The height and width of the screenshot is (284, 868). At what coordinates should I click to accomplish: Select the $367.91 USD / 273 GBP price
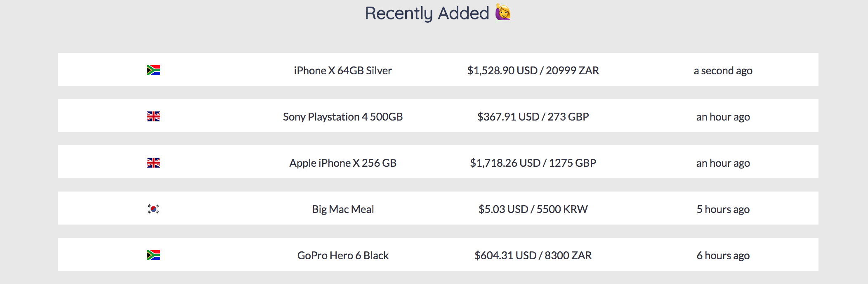[x=533, y=117]
